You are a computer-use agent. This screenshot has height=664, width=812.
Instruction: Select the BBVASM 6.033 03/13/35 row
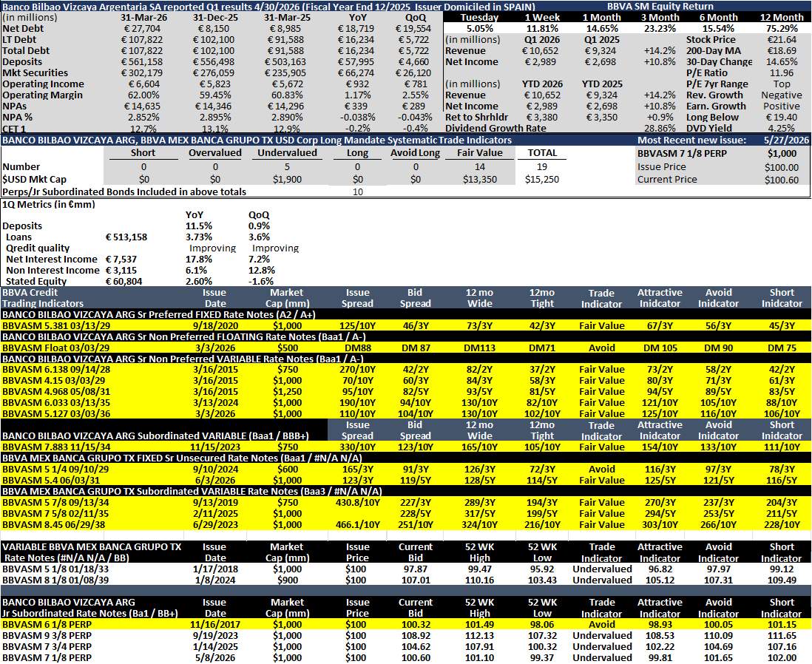pyautogui.click(x=406, y=402)
